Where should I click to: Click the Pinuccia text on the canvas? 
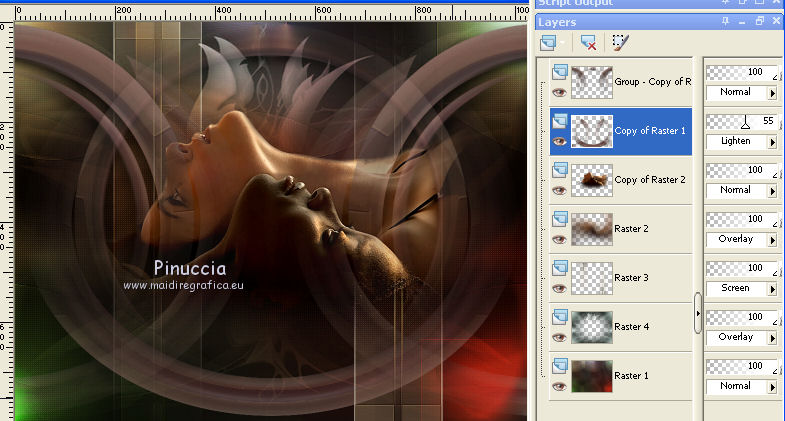coord(190,268)
